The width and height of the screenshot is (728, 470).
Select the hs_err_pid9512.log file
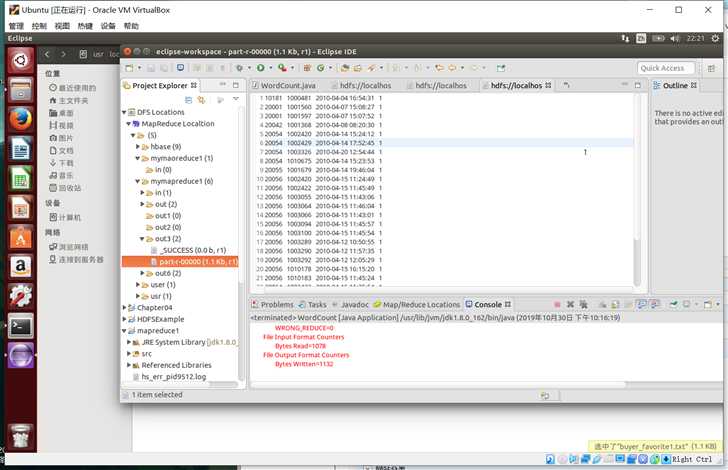pyautogui.click(x=169, y=377)
